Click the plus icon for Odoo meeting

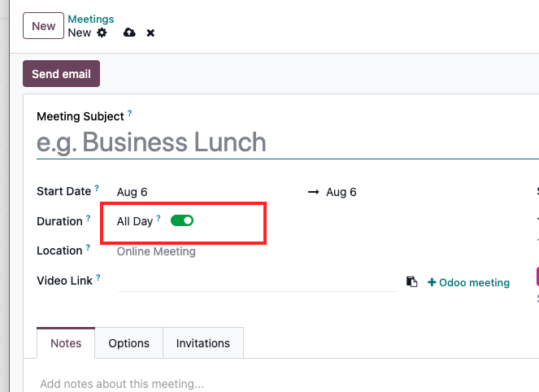coord(432,282)
